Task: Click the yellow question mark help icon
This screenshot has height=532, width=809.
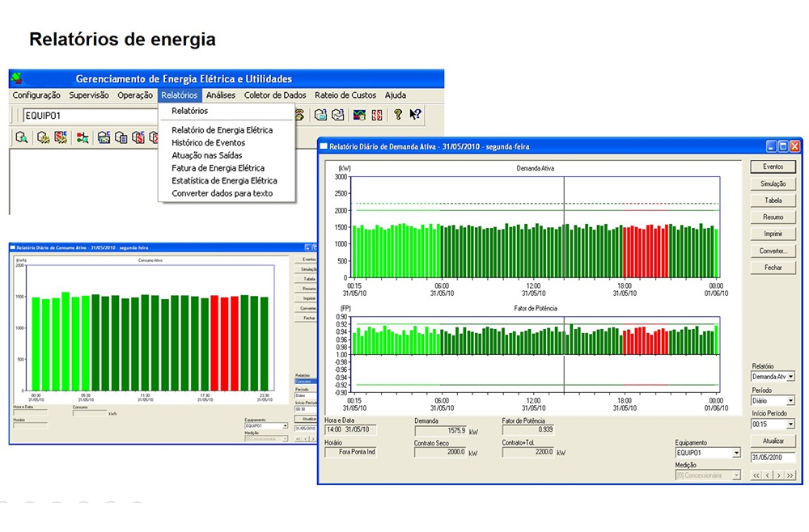Action: [x=398, y=116]
